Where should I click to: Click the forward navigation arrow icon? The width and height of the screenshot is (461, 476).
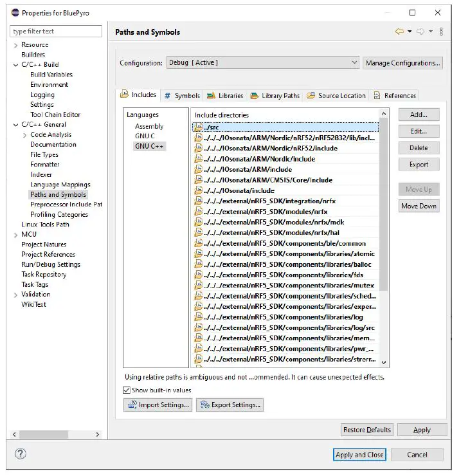(420, 32)
